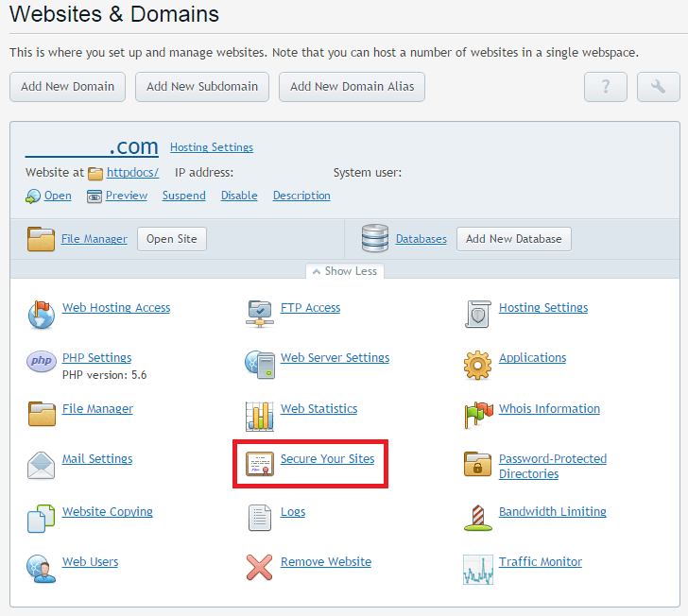Screen dimensions: 688x616
Task: Click the Suspend link
Action: tap(183, 196)
